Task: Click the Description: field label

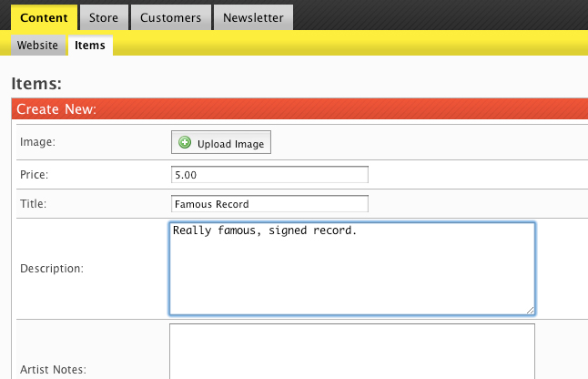Action: (x=50, y=269)
